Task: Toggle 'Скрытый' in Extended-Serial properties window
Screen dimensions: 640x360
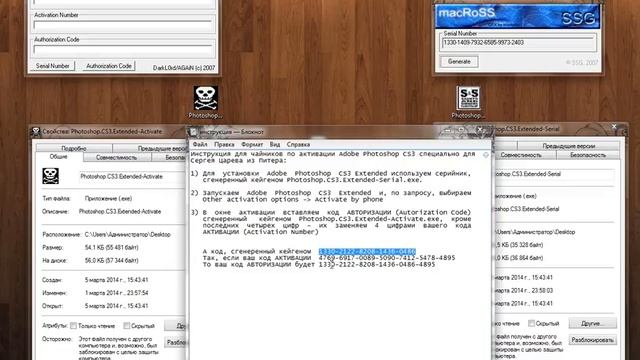Action: pos(531,323)
